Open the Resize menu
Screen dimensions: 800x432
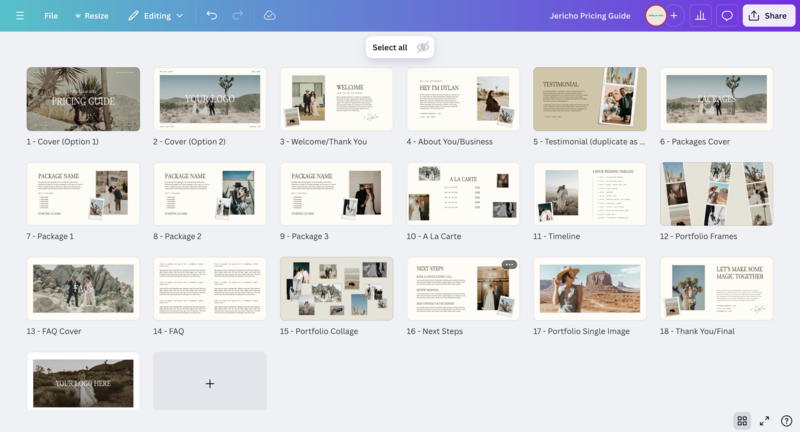point(92,16)
